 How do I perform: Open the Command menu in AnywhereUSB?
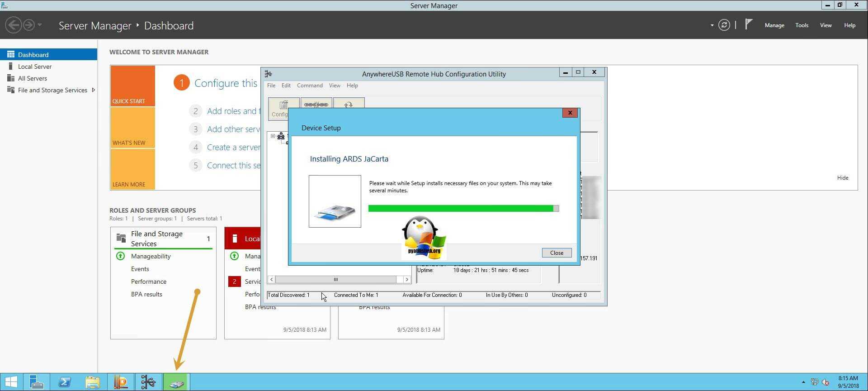(x=310, y=86)
